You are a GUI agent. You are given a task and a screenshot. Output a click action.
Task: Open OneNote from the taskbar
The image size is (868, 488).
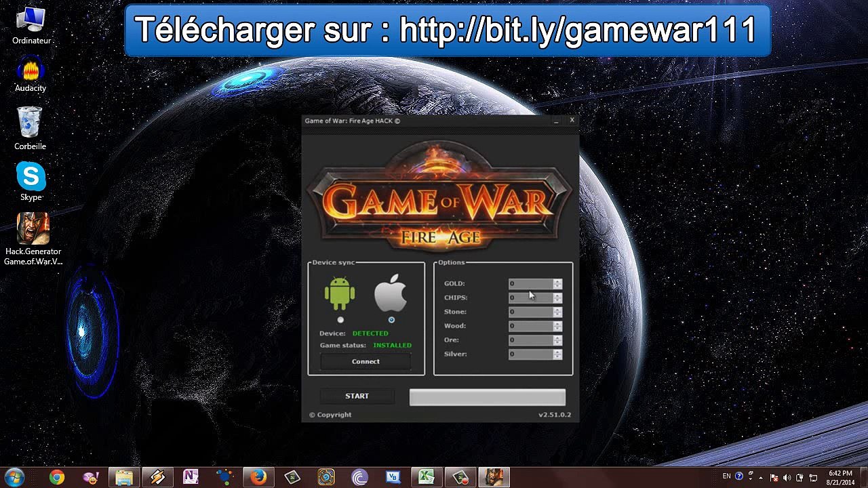tap(191, 477)
